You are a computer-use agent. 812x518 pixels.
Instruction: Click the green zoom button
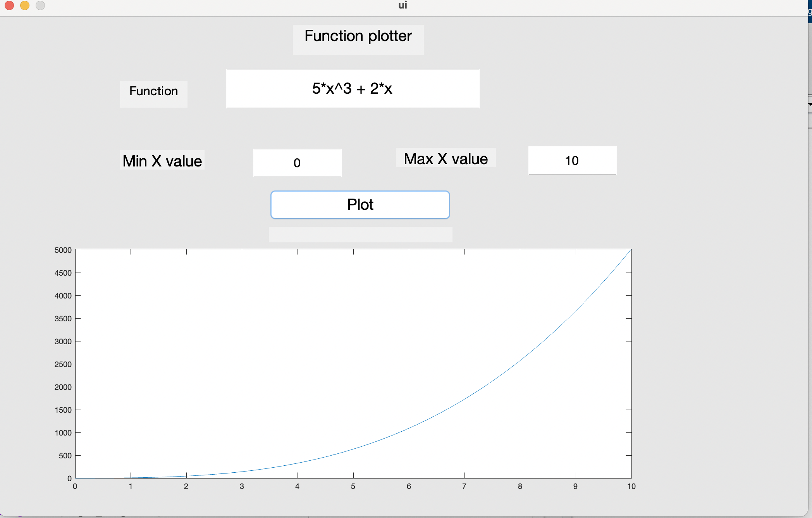tap(40, 6)
